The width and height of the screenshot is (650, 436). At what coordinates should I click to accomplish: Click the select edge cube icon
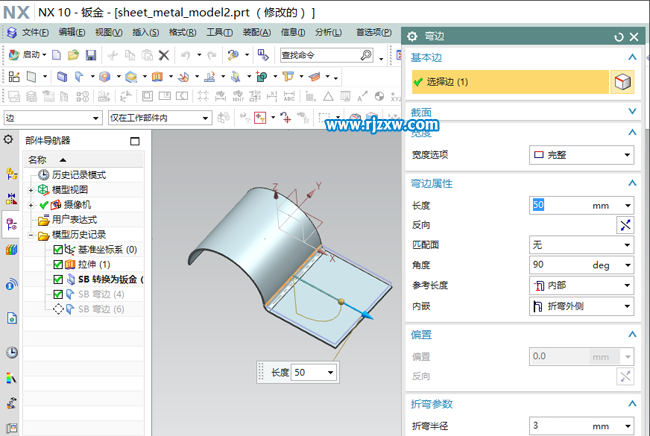click(622, 82)
